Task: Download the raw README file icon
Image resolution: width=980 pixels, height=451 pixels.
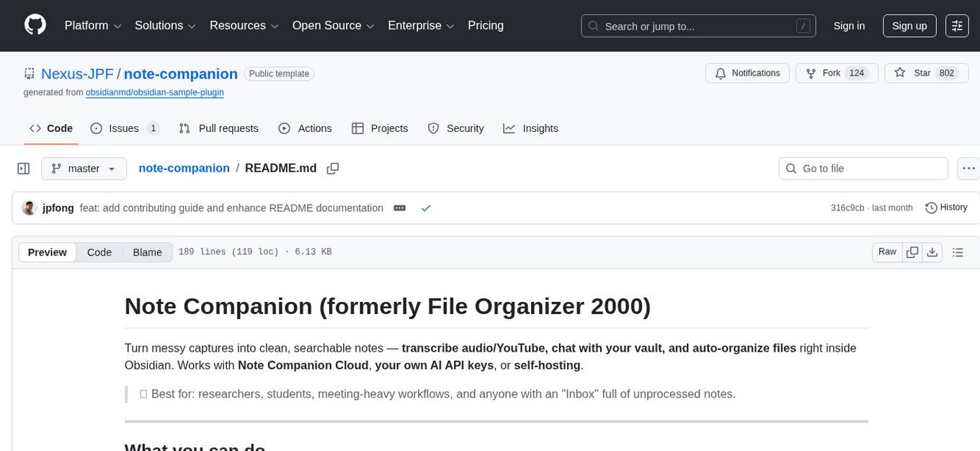Action: coord(932,252)
